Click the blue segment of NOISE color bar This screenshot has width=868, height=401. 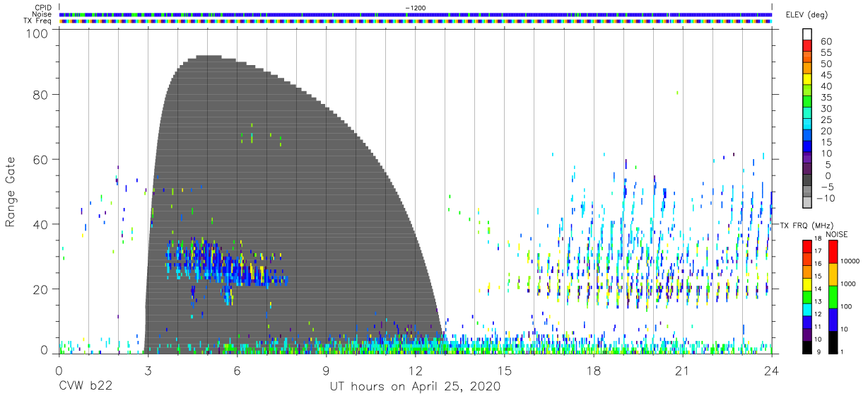(834, 318)
